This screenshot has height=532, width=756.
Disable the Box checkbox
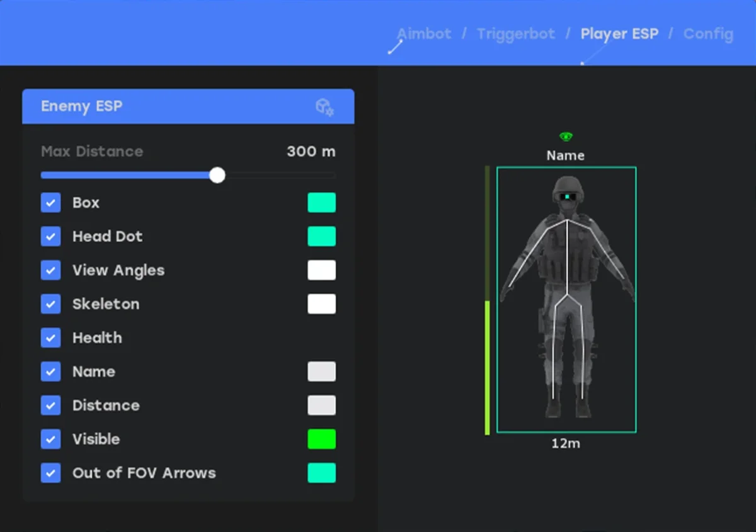(x=51, y=203)
